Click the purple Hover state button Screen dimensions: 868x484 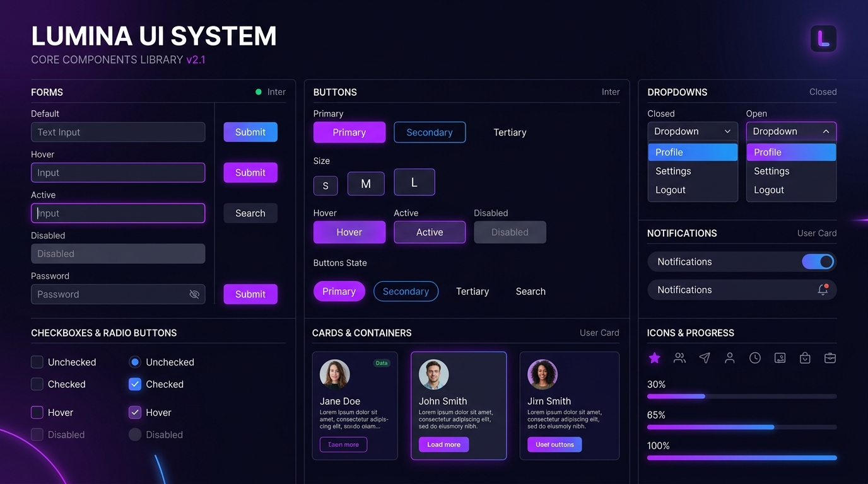[x=349, y=232]
